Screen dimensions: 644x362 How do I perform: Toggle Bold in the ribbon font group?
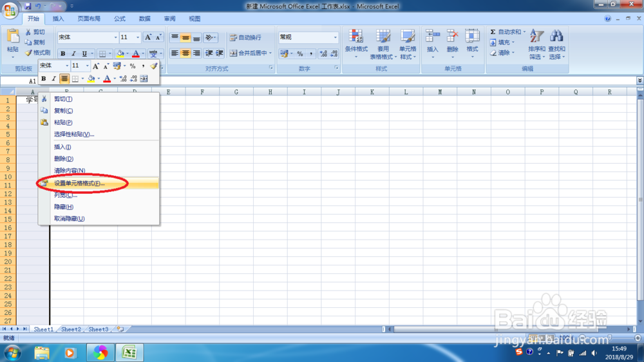(x=63, y=53)
